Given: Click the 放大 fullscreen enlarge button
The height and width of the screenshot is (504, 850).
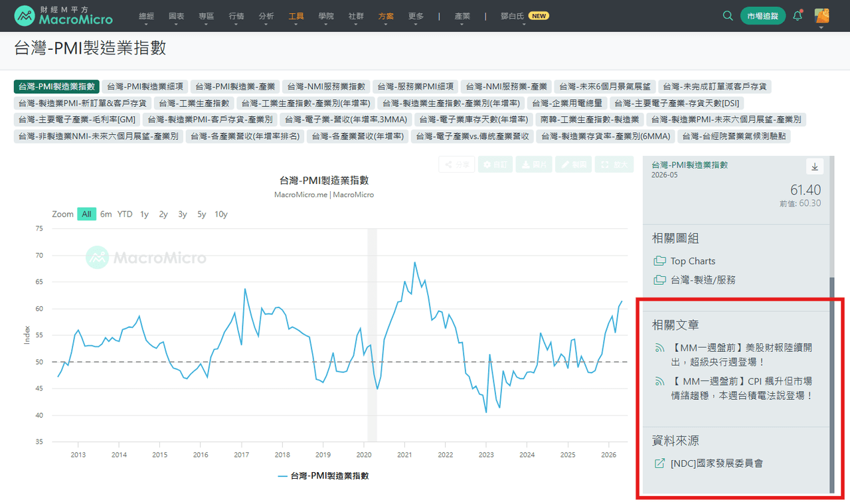Looking at the screenshot, I should (x=614, y=165).
